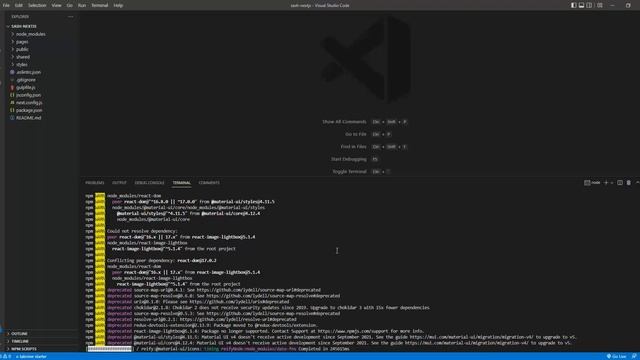
Task: Open the Go menu
Action: pos(70,5)
